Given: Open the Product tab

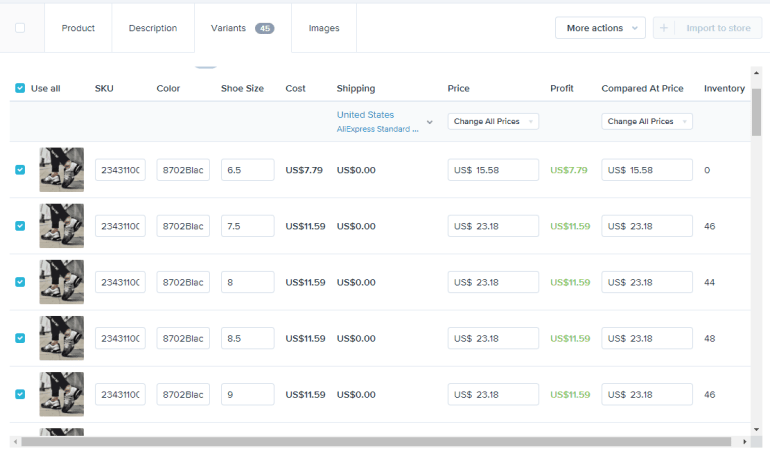Looking at the screenshot, I should click(78, 28).
